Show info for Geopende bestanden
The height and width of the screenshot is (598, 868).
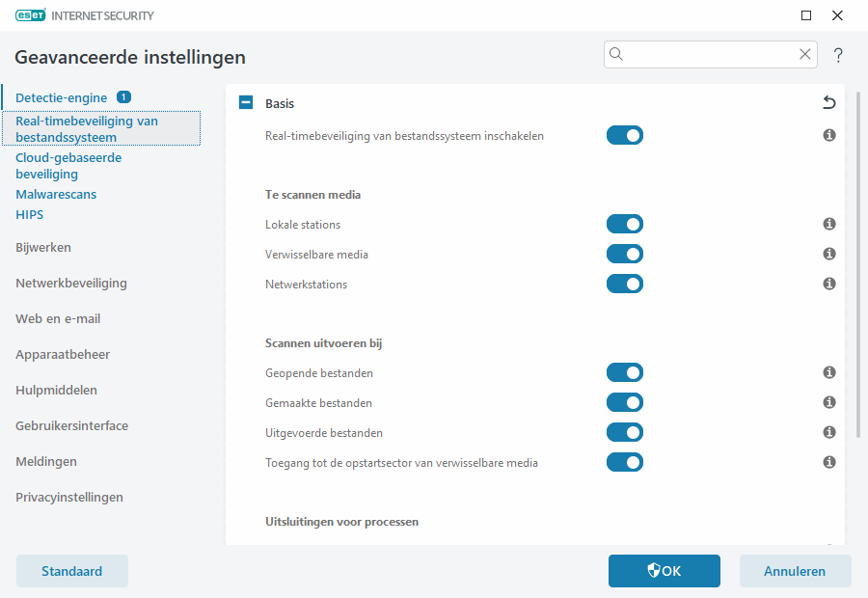click(828, 373)
